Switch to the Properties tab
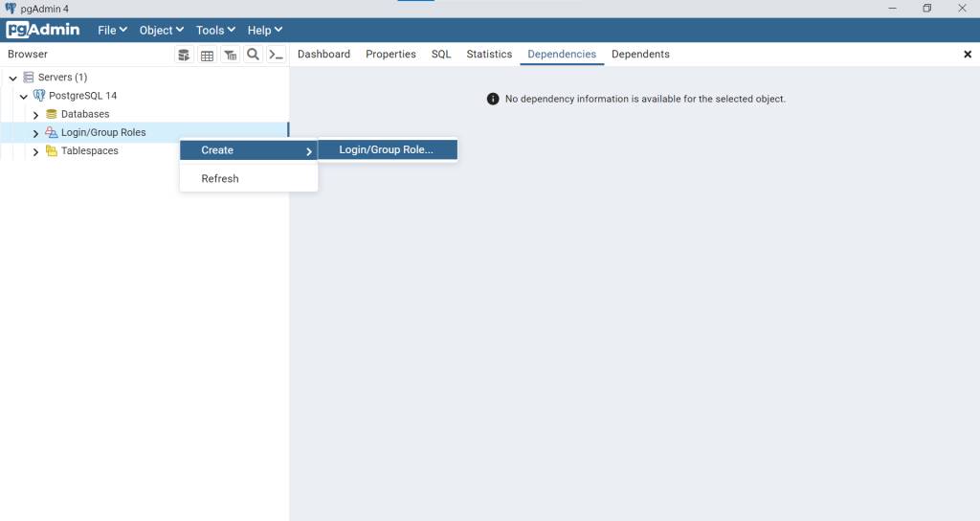 [390, 55]
